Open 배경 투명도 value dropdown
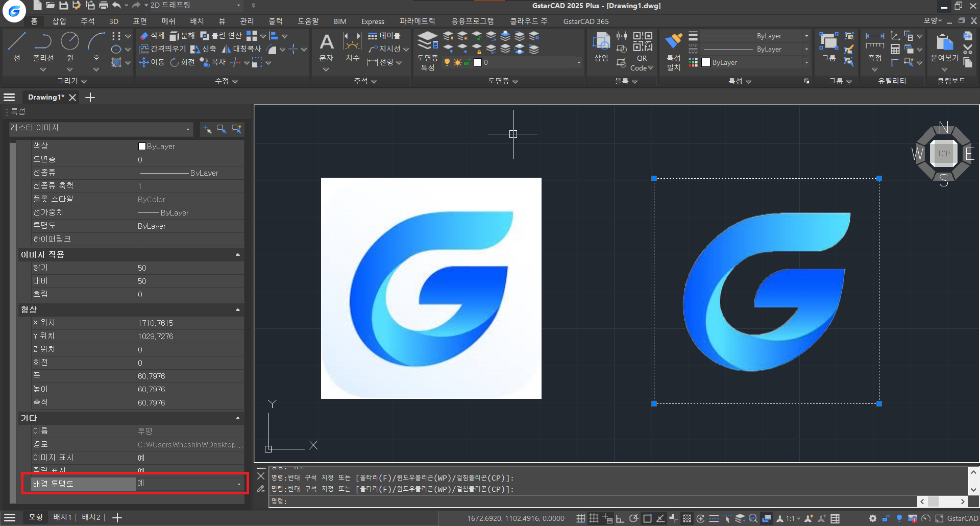This screenshot has height=526, width=980. pos(239,484)
